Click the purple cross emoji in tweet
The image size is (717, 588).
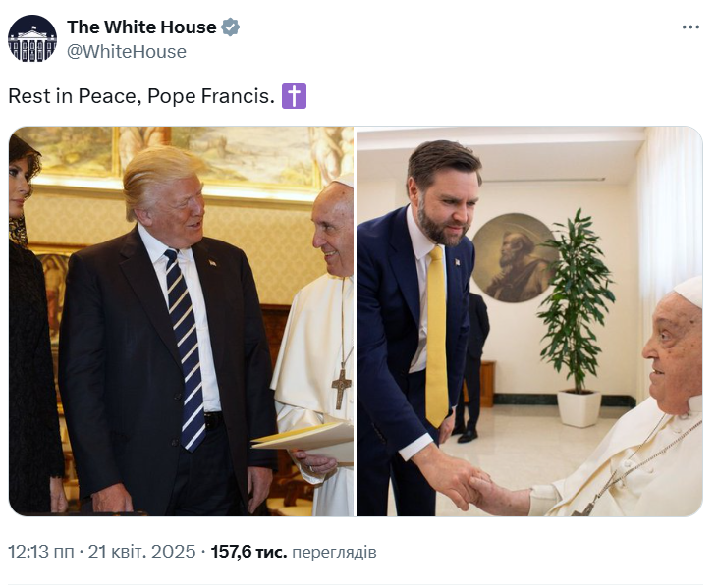294,96
